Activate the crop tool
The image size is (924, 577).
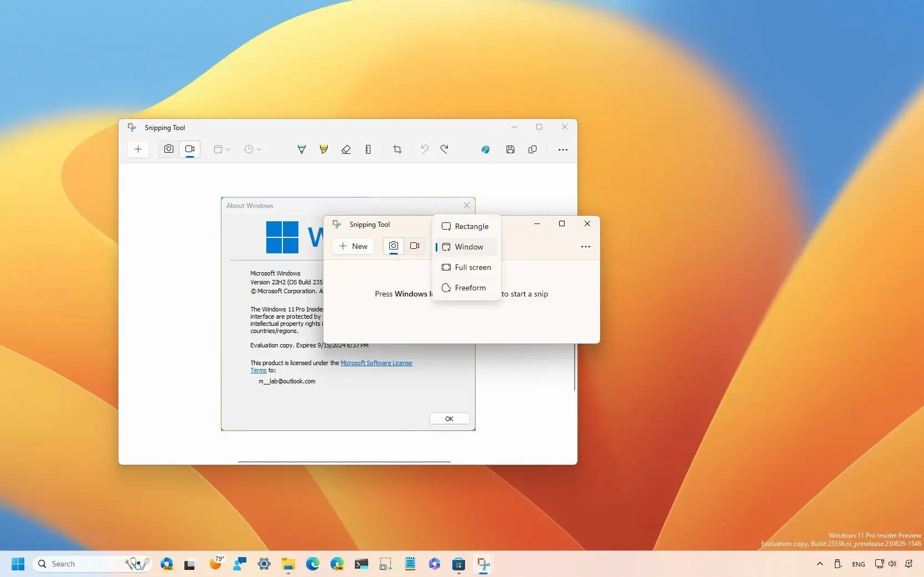point(398,149)
